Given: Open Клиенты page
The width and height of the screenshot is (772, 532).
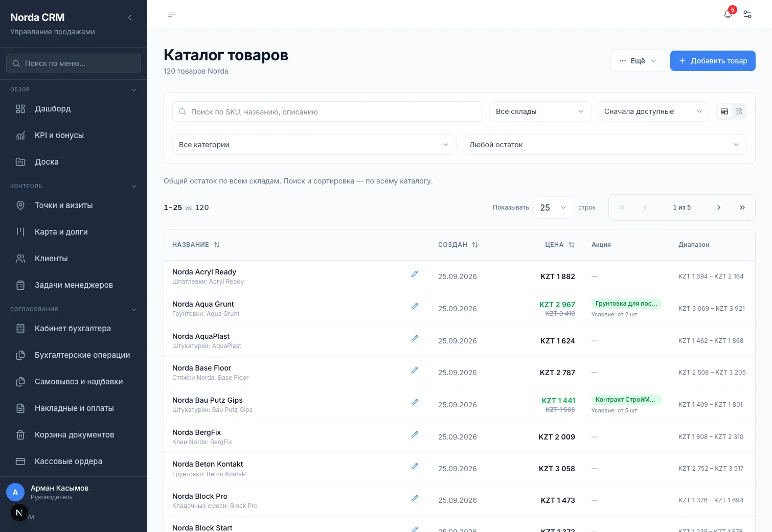Looking at the screenshot, I should coord(74,259).
